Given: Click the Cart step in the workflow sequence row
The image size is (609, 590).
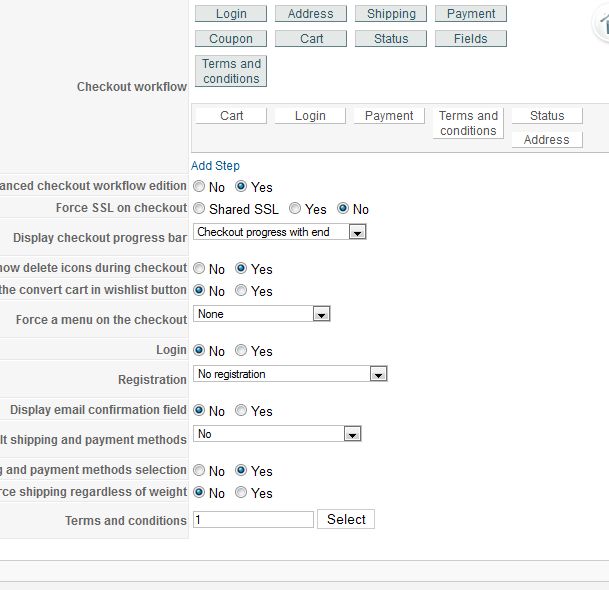Looking at the screenshot, I should (x=231, y=116).
